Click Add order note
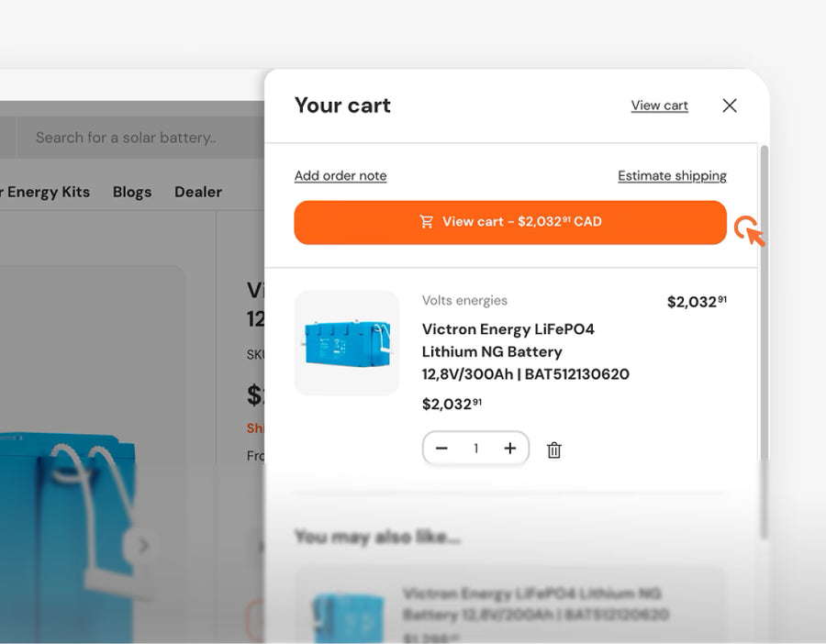This screenshot has height=644, width=826. click(340, 175)
